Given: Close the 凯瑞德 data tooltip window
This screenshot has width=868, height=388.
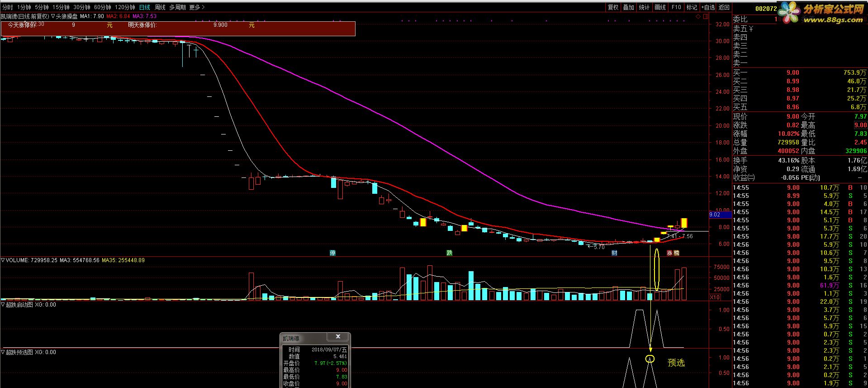Looking at the screenshot, I should pos(338,337).
